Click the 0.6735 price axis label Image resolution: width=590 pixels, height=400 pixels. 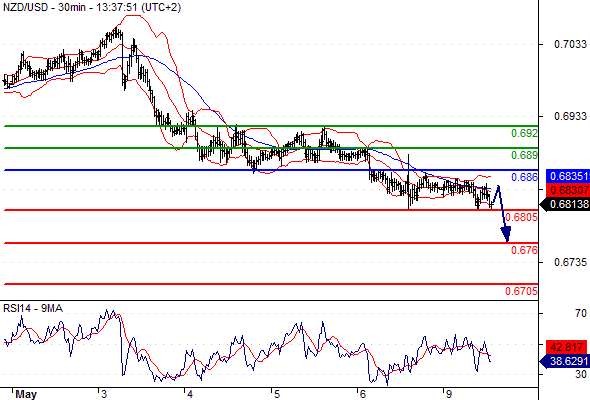coord(570,262)
